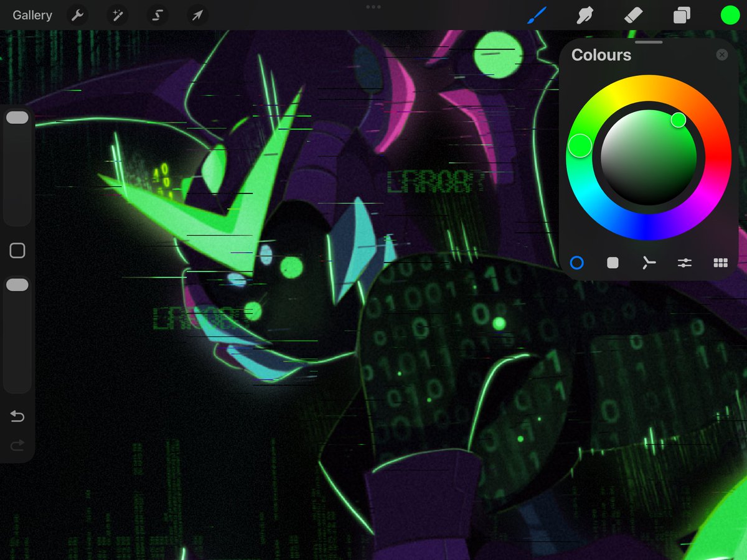Open the Actions wrench menu

click(x=77, y=15)
